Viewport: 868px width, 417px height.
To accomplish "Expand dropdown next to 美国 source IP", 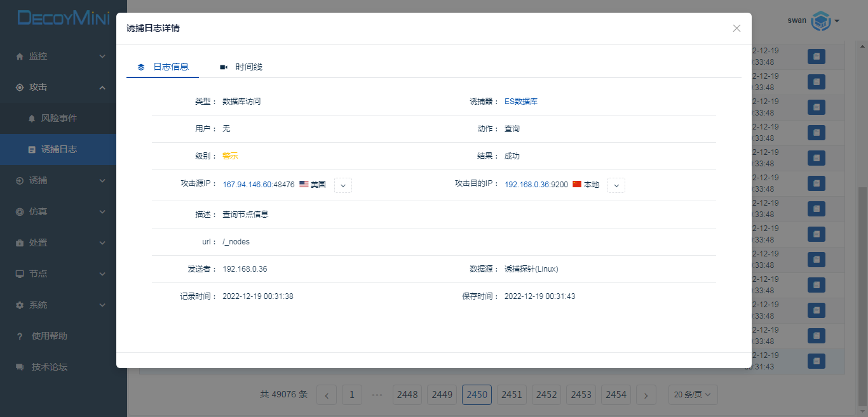I will point(343,185).
